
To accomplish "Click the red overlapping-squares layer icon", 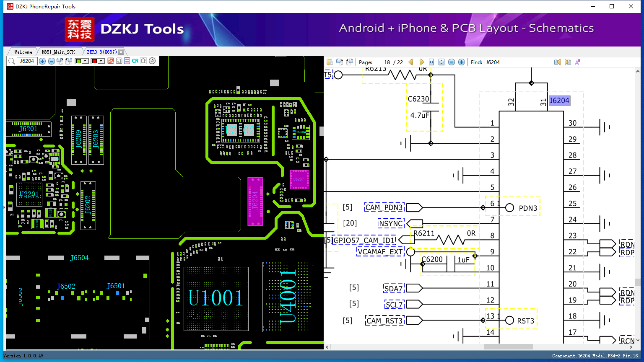I will tap(111, 61).
